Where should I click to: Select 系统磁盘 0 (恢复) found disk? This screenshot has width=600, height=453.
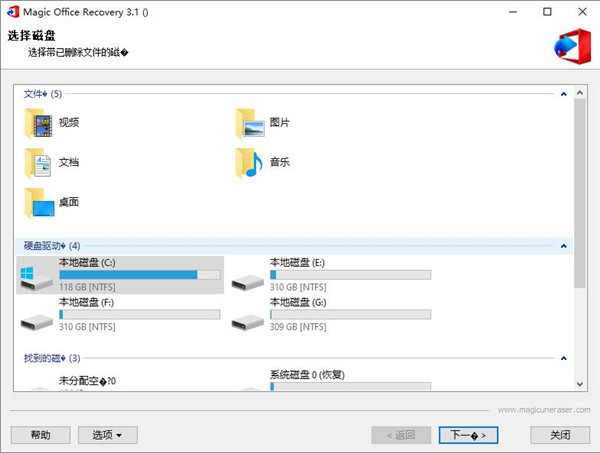pyautogui.click(x=248, y=384)
